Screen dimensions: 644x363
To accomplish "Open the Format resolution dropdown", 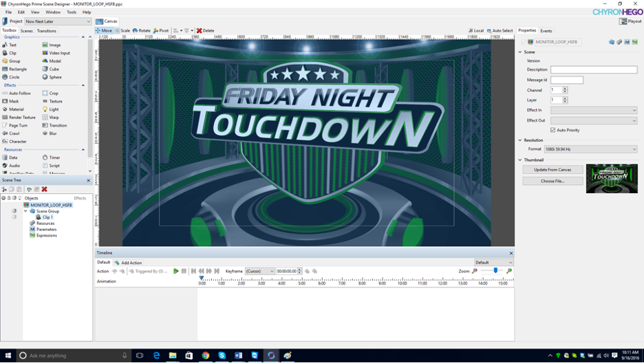I will (590, 149).
